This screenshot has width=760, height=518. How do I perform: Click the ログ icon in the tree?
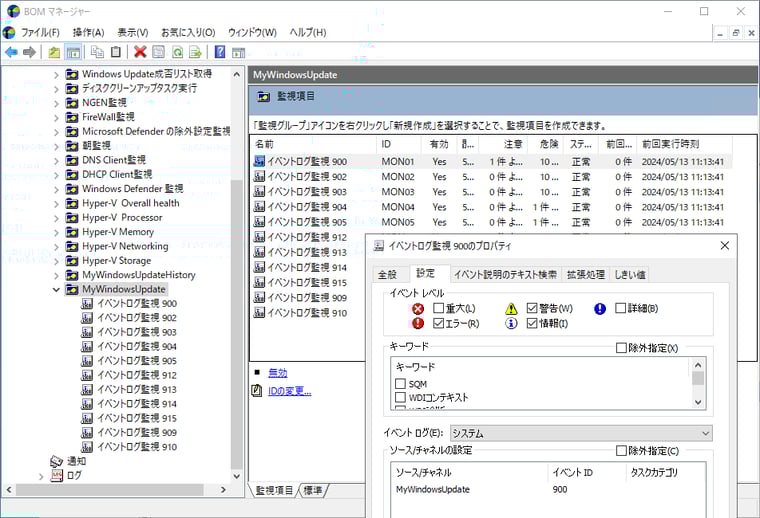click(57, 475)
